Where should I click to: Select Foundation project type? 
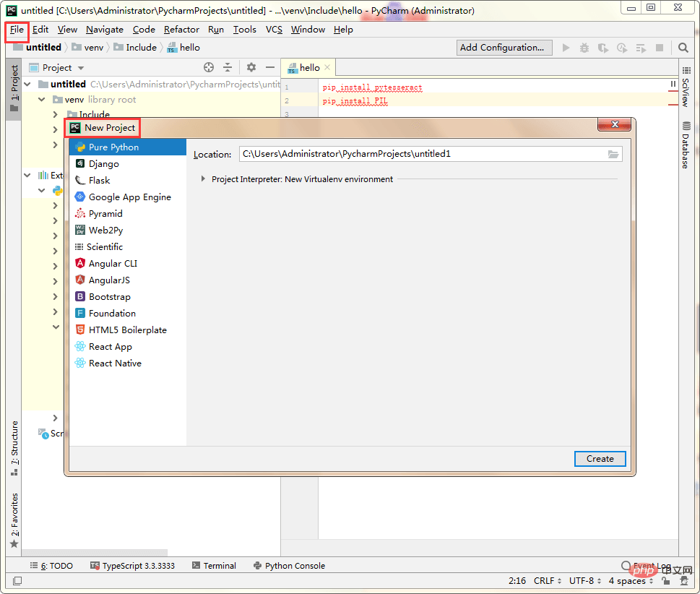pos(128,313)
